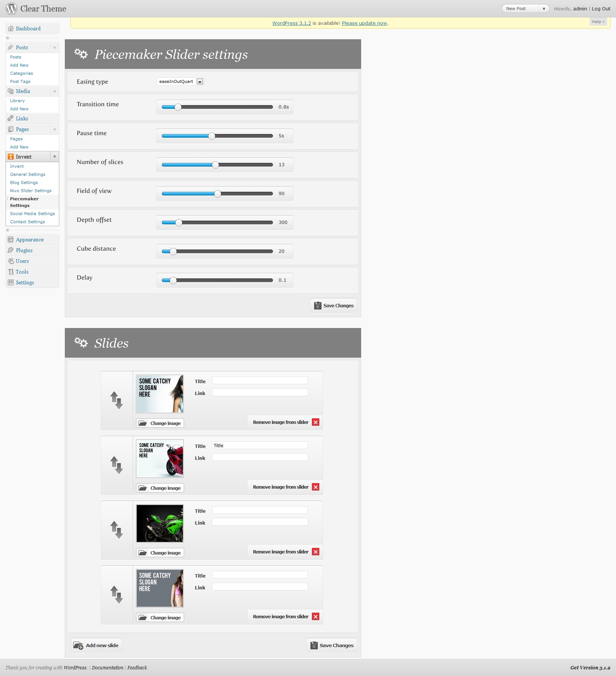616x676 pixels.
Task: Click the Plugins icon in sidebar
Action: [11, 250]
